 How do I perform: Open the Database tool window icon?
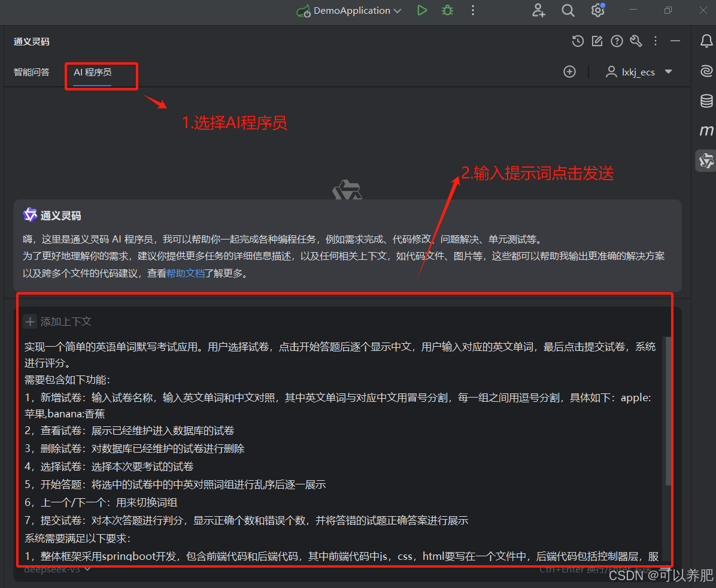706,101
